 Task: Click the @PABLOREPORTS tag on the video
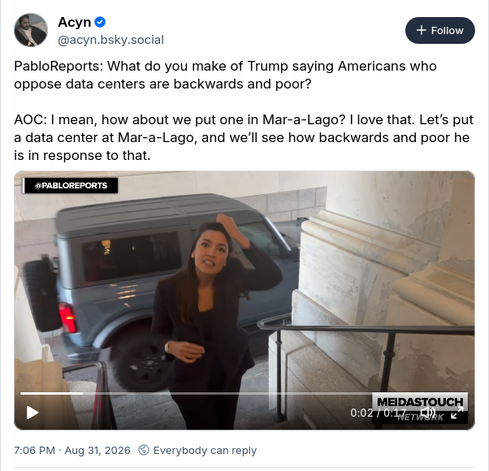[70, 186]
